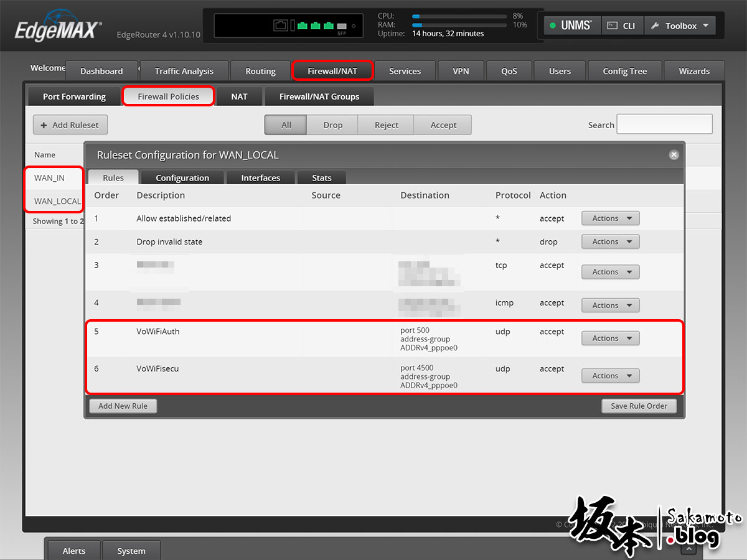Select the 'VoWiFisecu' rule description
The width and height of the screenshot is (747, 560).
pos(157,369)
